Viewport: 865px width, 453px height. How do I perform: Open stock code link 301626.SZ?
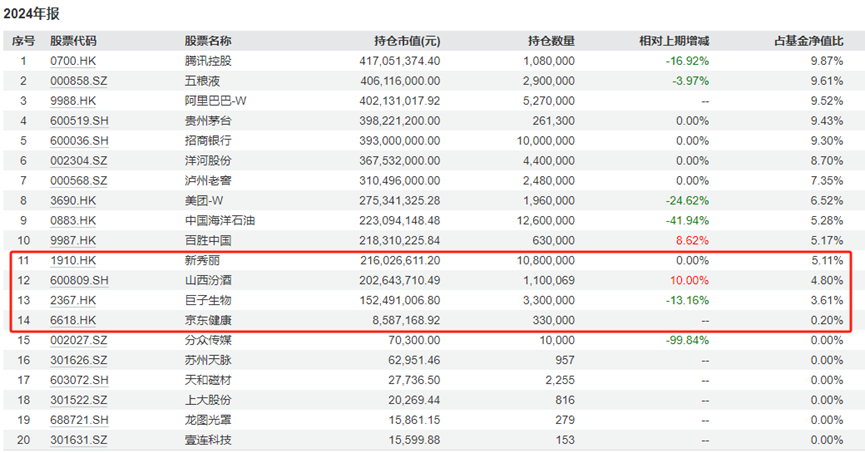coord(79,360)
